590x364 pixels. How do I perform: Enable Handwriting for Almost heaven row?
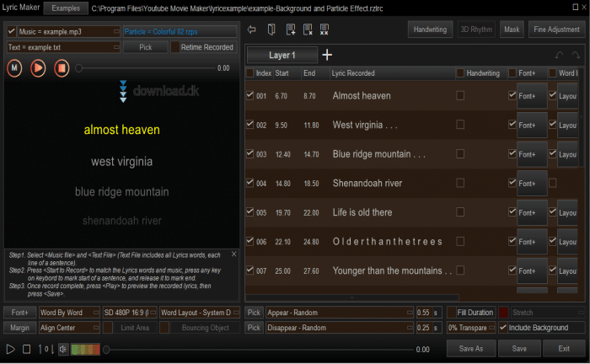pyautogui.click(x=460, y=95)
